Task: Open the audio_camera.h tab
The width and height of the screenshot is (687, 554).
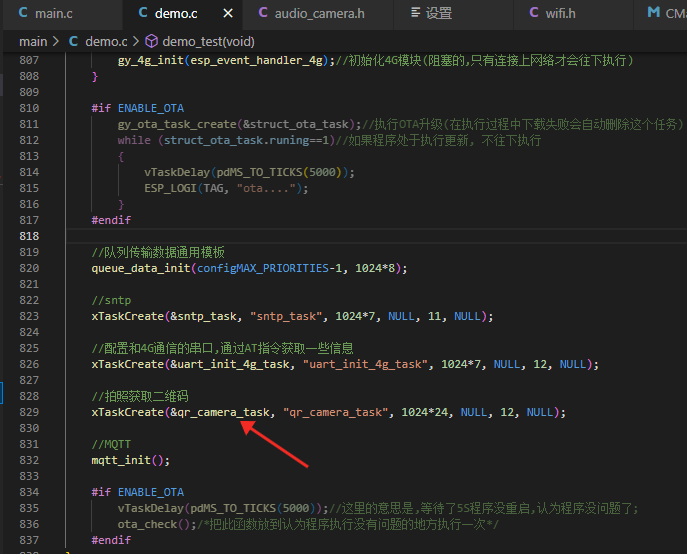Action: (319, 14)
